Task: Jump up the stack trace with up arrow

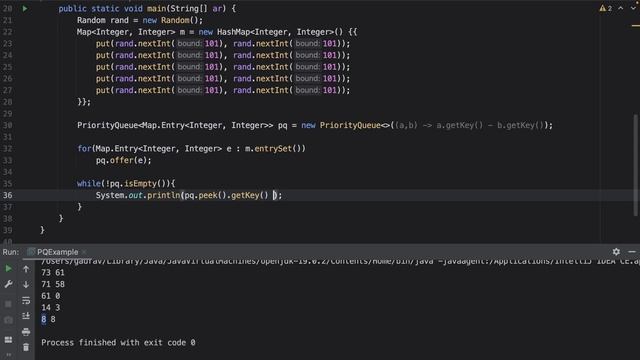Action: 26,269
